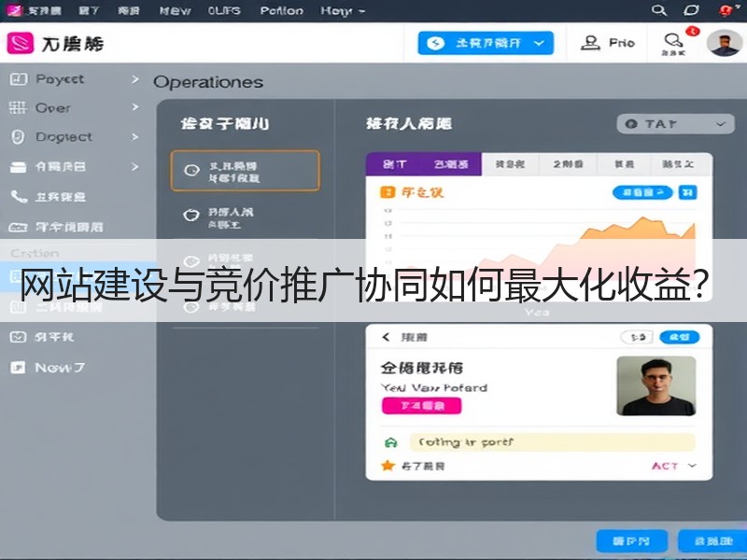
Task: Switch to the third chart tab
Action: pos(510,164)
